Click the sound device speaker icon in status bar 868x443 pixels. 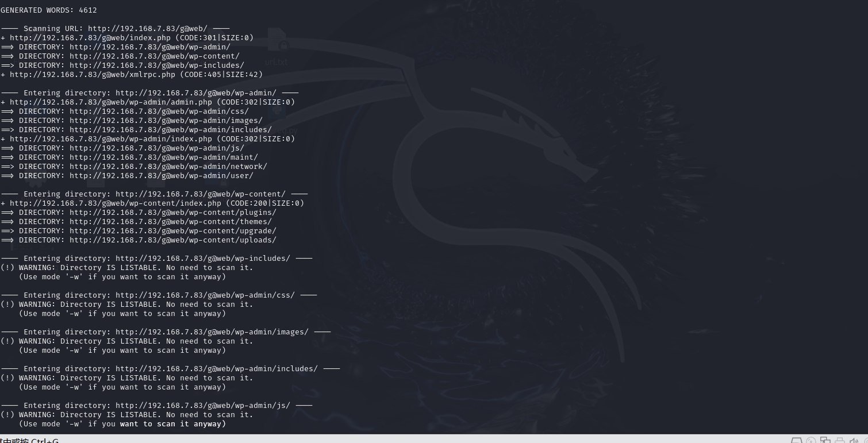[x=853, y=440]
